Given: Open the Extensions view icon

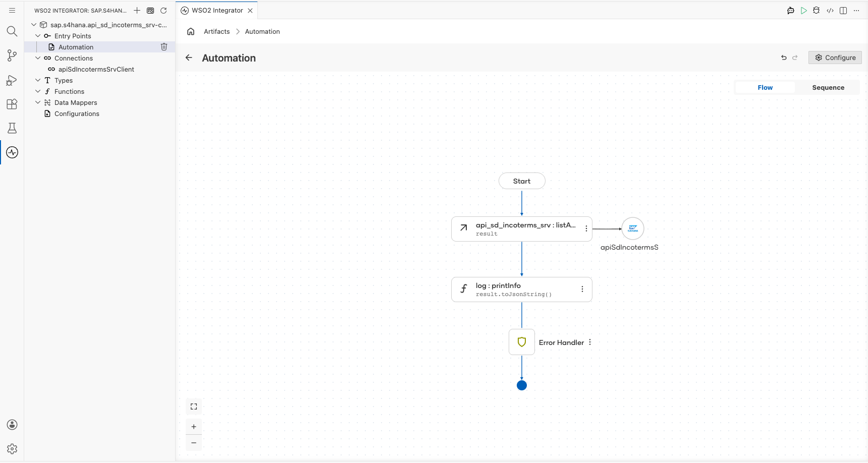Looking at the screenshot, I should point(12,104).
